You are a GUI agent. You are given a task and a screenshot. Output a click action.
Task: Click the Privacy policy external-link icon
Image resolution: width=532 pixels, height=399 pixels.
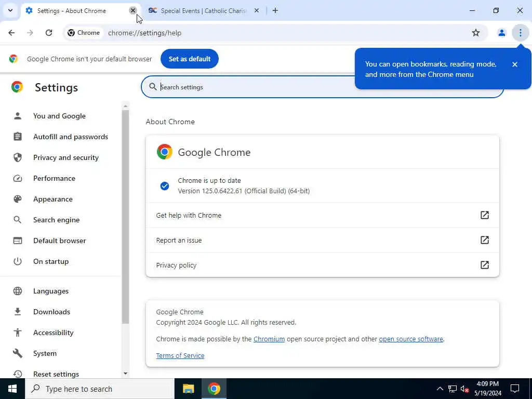(x=485, y=265)
